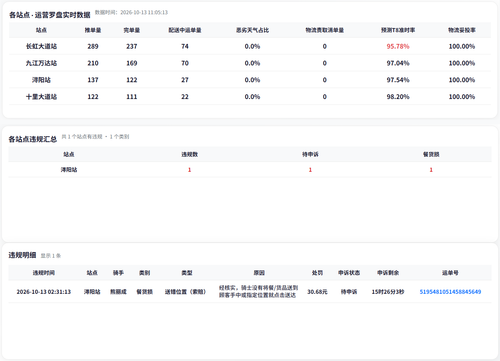Click the 推单量 column header

(x=93, y=30)
